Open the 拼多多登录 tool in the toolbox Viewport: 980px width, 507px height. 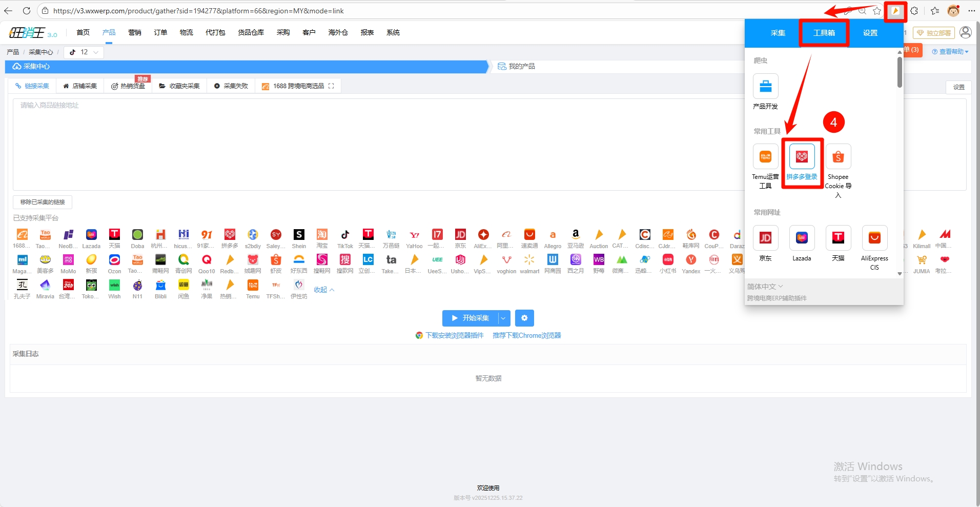click(x=802, y=157)
